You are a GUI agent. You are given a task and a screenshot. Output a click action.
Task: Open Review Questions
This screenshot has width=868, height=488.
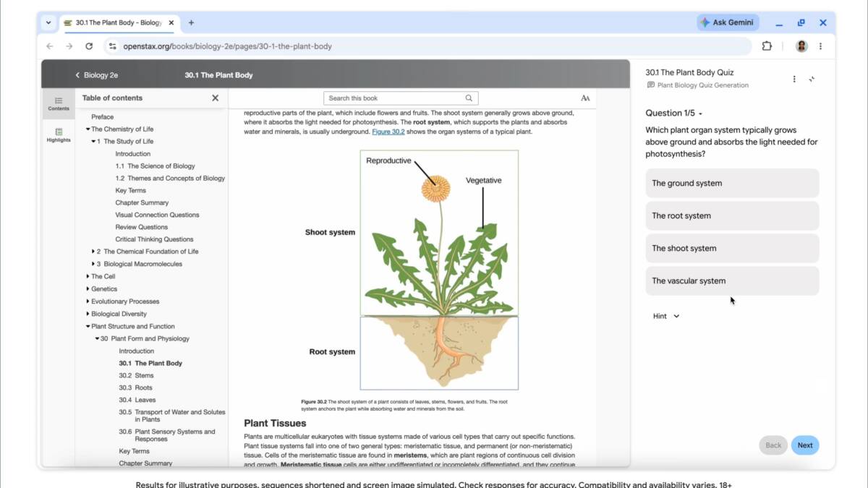[x=141, y=227]
